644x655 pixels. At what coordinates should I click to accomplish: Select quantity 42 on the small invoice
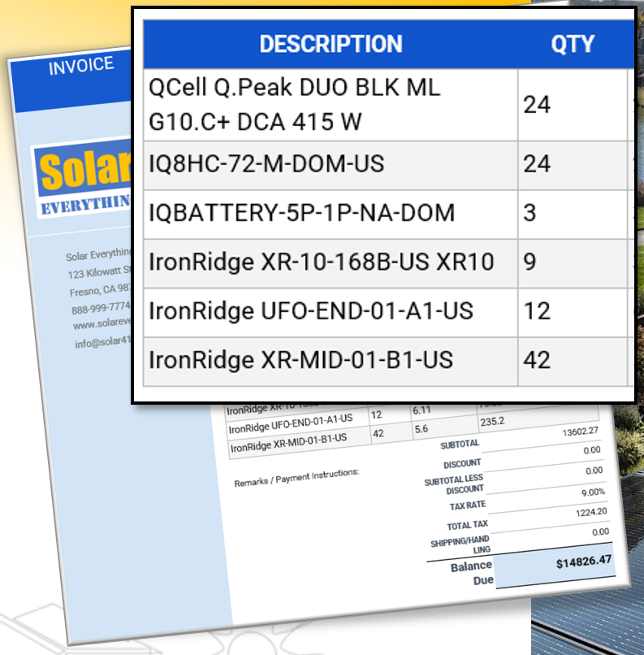(378, 434)
